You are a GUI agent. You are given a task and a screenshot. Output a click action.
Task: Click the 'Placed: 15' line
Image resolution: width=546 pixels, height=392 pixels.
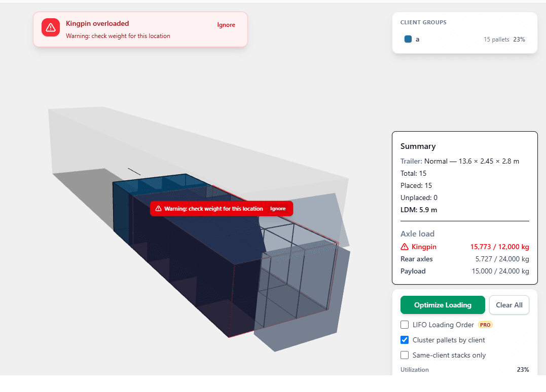[x=416, y=185]
